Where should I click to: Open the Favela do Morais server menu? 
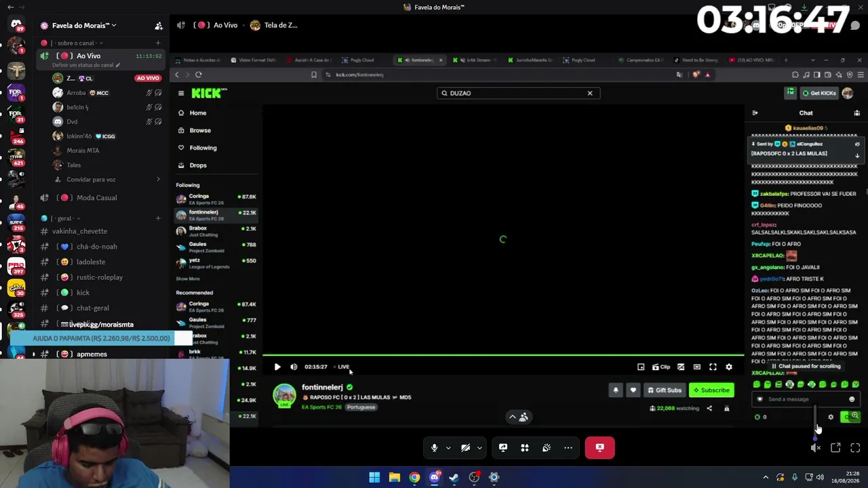click(78, 26)
